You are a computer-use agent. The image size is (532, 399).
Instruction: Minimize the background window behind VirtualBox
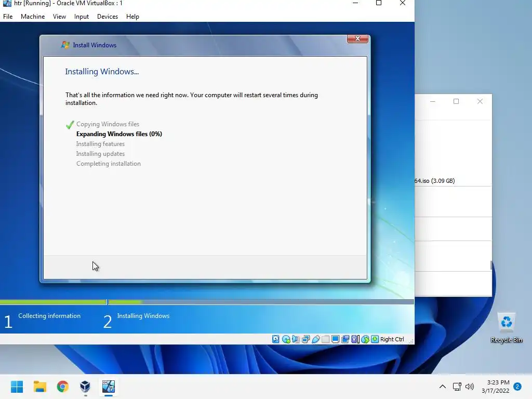coord(433,101)
